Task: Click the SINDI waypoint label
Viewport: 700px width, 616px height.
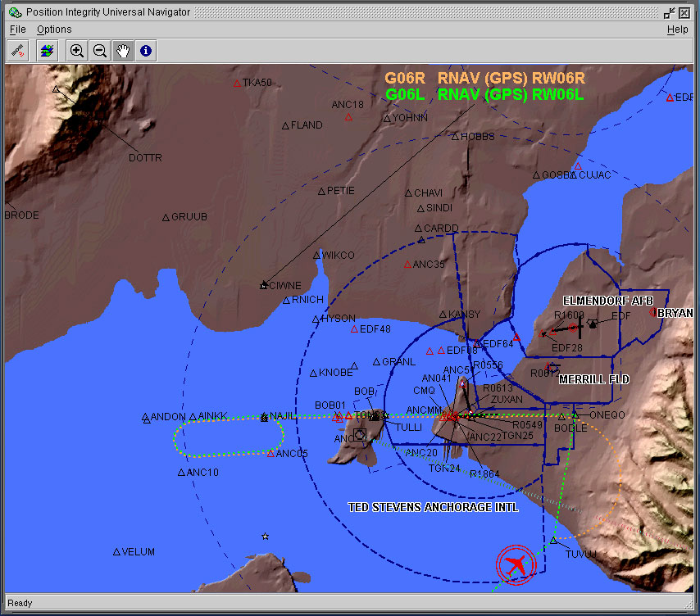Action: tap(439, 208)
